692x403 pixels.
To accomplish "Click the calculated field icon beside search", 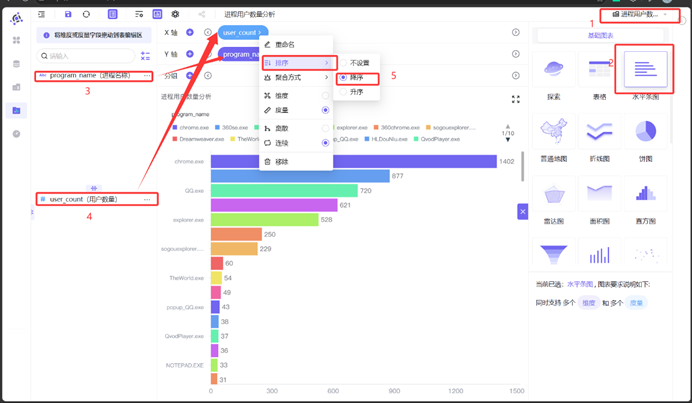I will tap(145, 56).
